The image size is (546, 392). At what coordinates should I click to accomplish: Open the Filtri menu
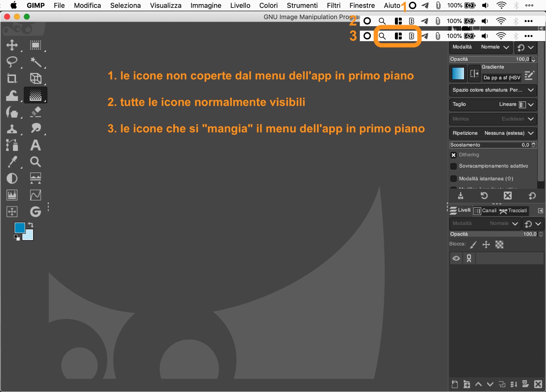pos(334,5)
